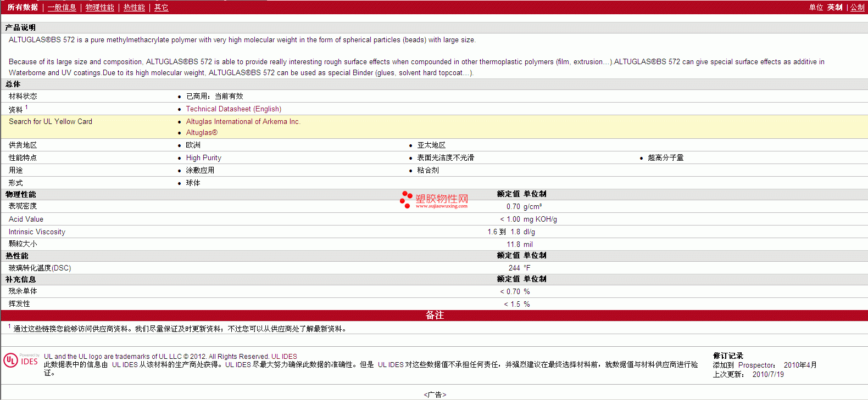Click the 244 °F value
Viewport: 868px width, 400px height.
point(520,268)
